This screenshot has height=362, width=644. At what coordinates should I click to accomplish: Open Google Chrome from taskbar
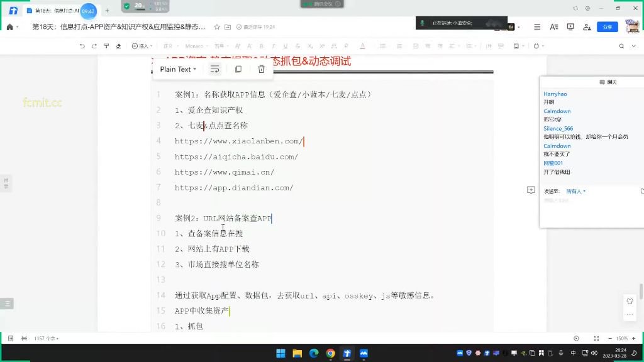pos(331,353)
